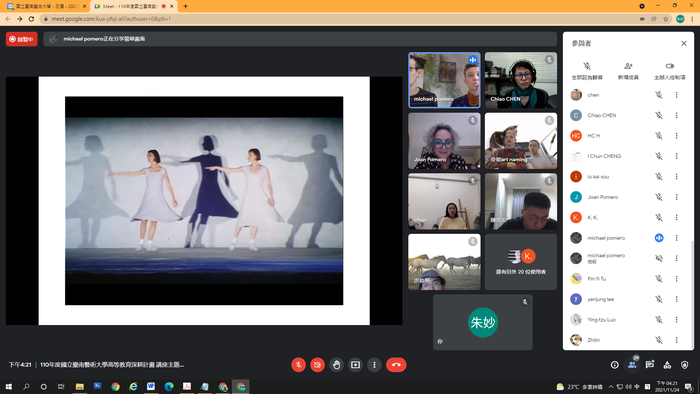Mute participant chen
Image resolution: width=700 pixels, height=394 pixels.
click(658, 95)
